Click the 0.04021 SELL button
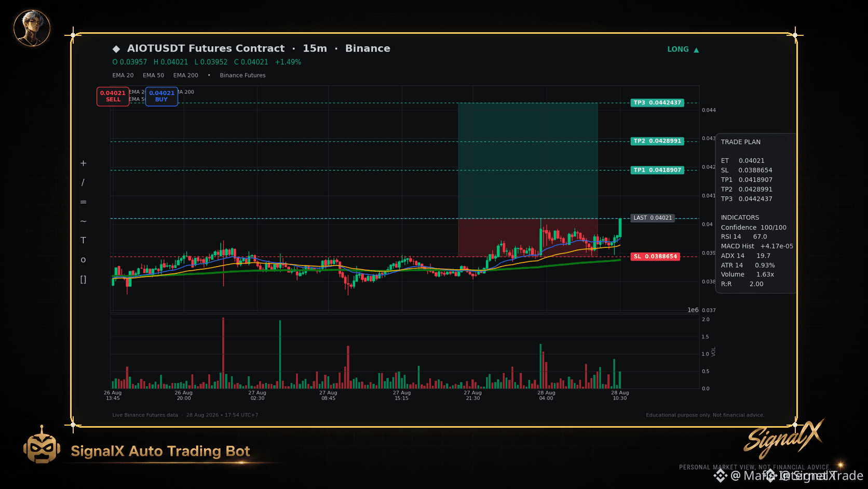868x489 pixels. click(113, 96)
